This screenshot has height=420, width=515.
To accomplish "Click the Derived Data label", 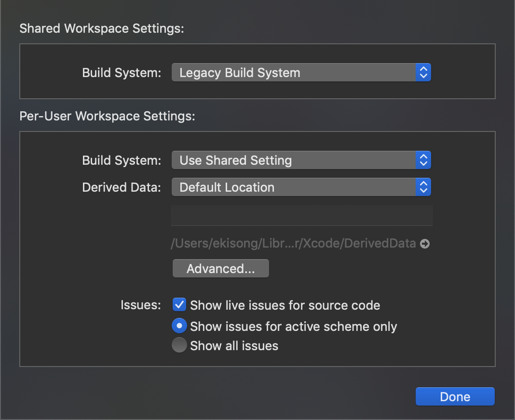I will (x=122, y=187).
